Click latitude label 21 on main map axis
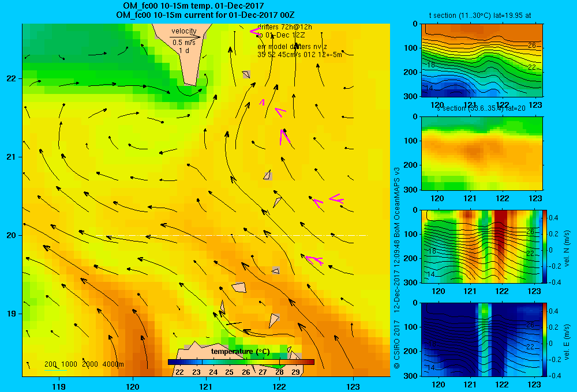This screenshot has width=577, height=392. point(12,157)
